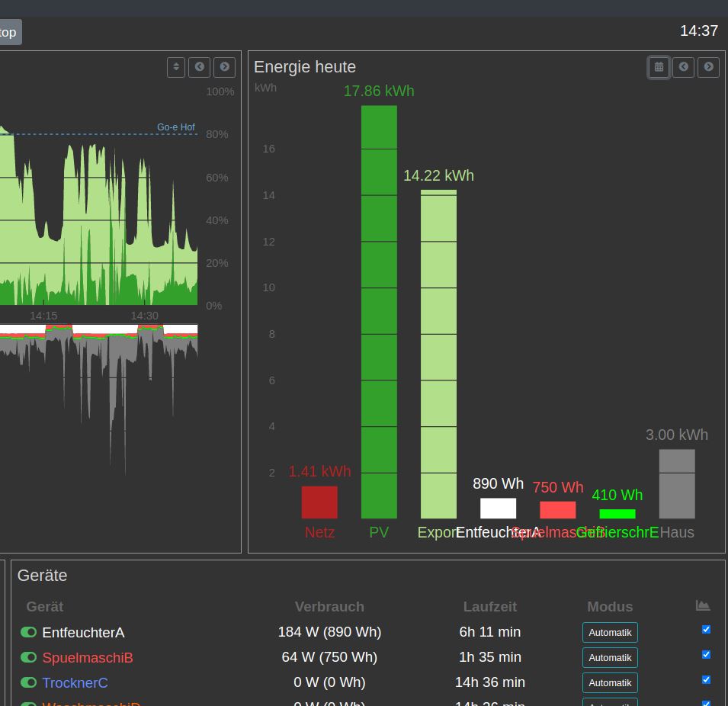
Task: Open Automatik mode for EntfeuchterA
Action: (610, 632)
